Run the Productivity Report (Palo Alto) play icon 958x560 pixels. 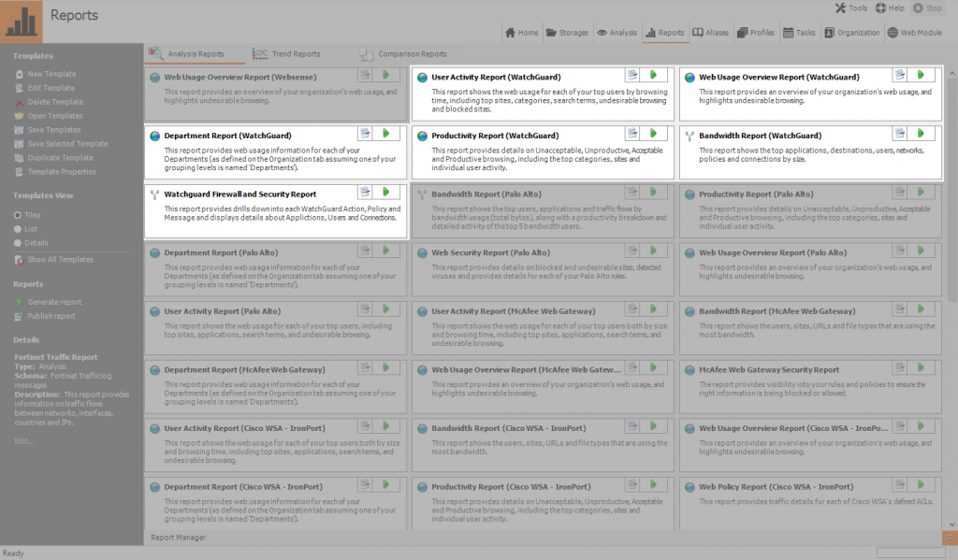(x=921, y=192)
